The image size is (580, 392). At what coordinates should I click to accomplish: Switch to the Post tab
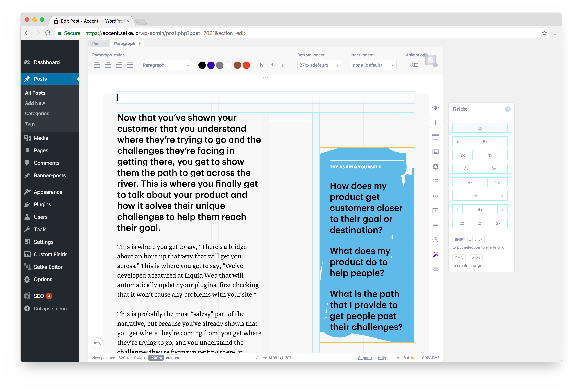click(x=96, y=43)
